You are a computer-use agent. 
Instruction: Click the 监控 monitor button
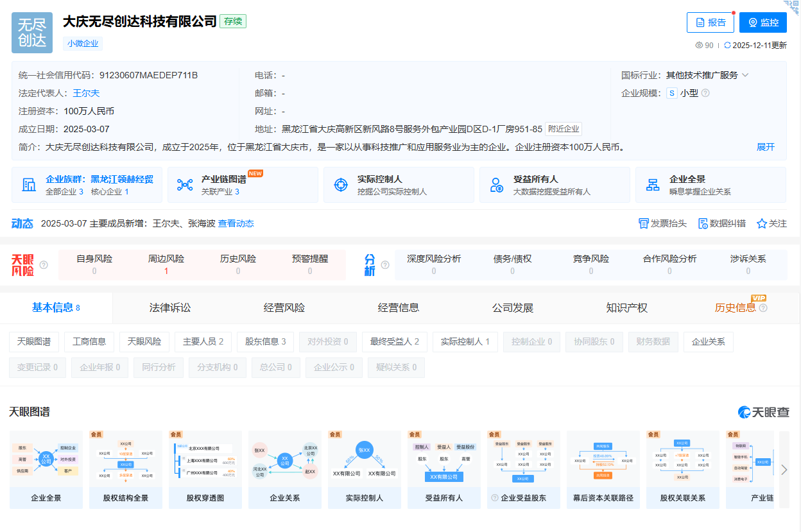[x=762, y=22]
